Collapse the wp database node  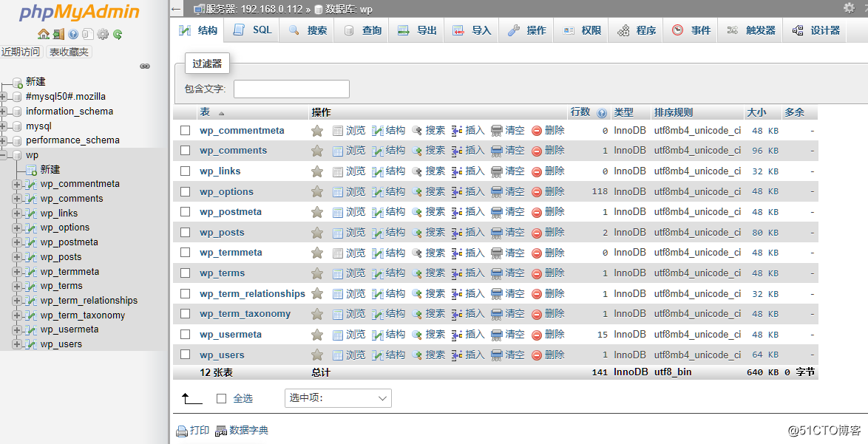[3, 155]
